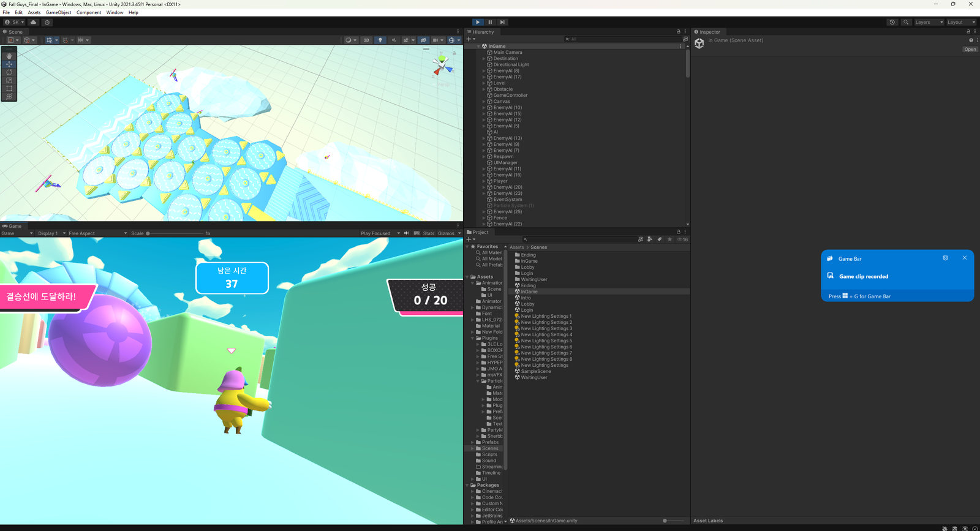Click Gizmos button in Game view
The width and height of the screenshot is (980, 531).
pyautogui.click(x=446, y=233)
